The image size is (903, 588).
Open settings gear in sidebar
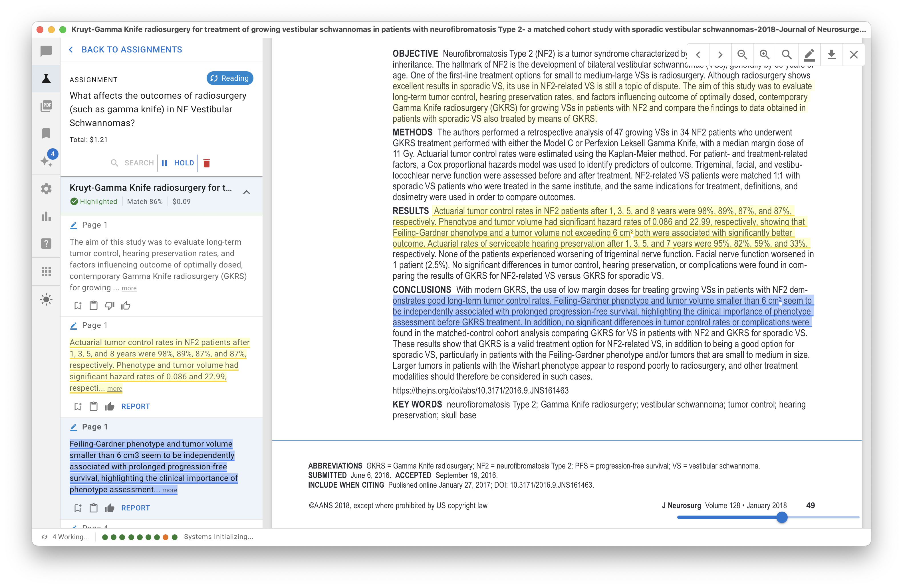pyautogui.click(x=46, y=188)
